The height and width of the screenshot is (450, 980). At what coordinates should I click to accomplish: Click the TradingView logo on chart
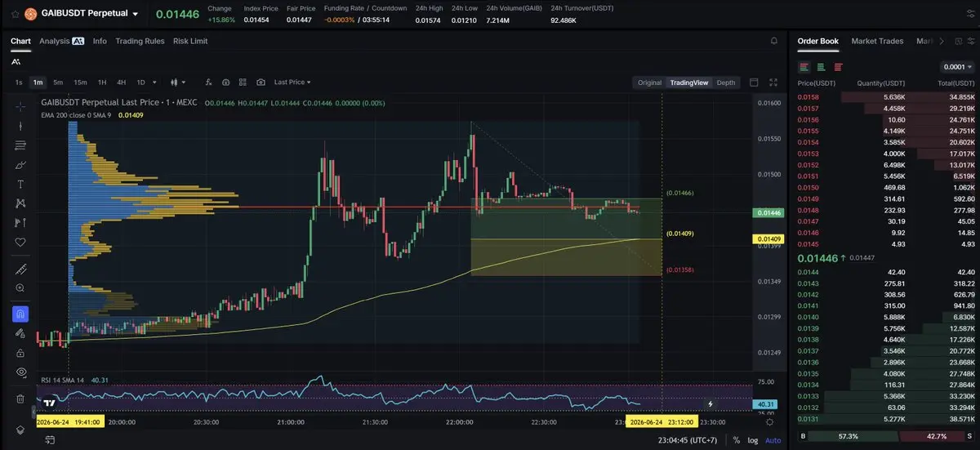[50, 403]
